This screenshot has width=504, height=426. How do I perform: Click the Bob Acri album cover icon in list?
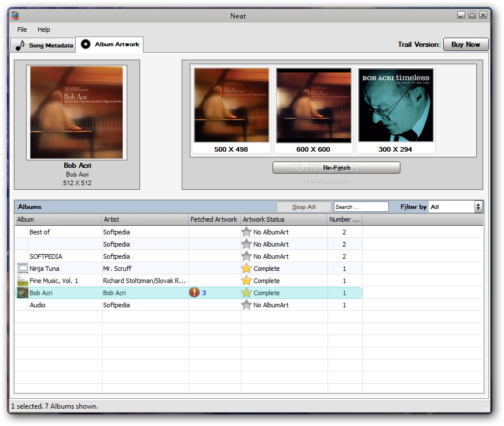click(x=23, y=292)
